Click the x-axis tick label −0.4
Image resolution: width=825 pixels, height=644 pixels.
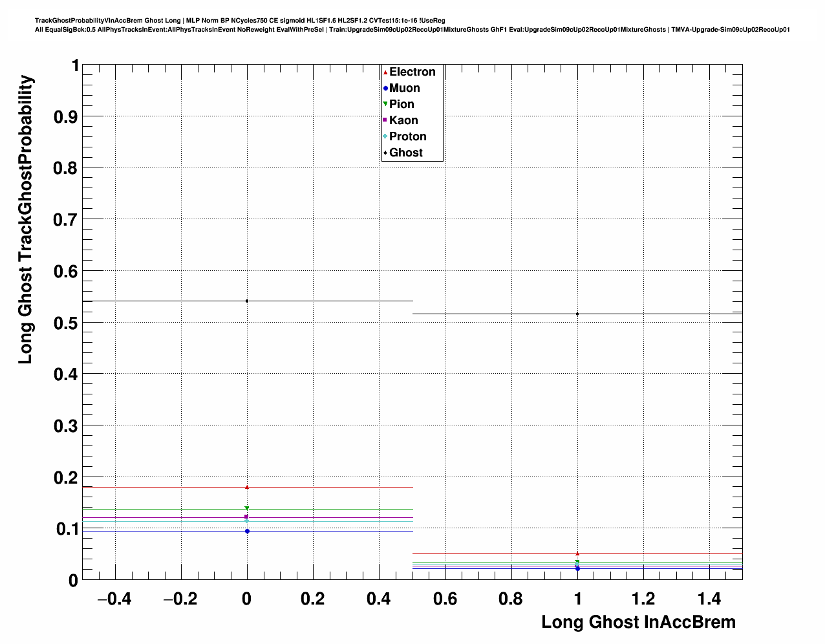click(x=114, y=599)
